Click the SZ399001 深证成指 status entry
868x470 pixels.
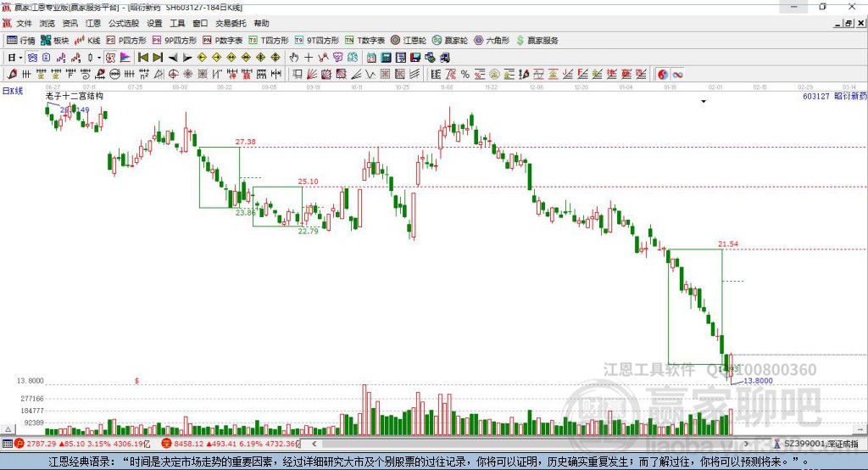click(816, 444)
